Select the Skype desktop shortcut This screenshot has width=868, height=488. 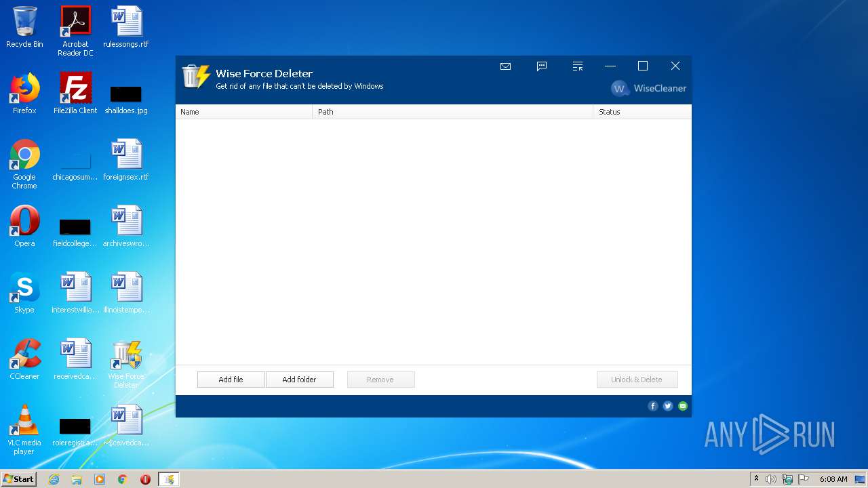point(24,293)
